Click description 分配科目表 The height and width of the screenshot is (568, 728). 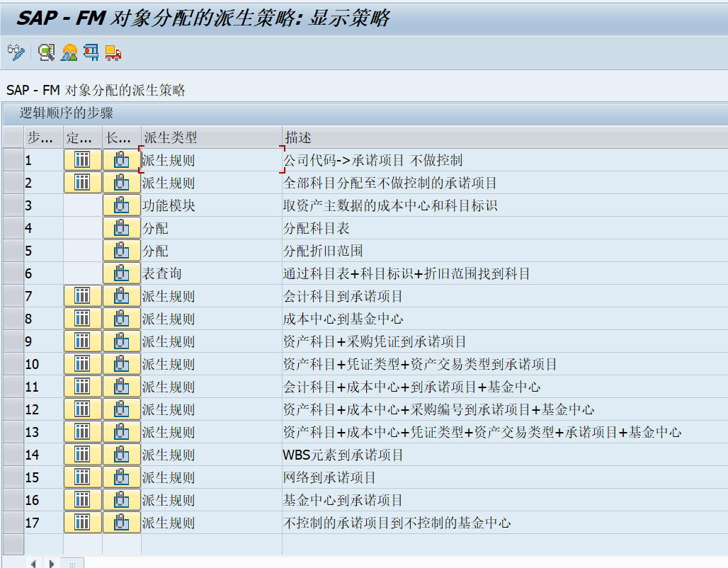[x=316, y=229]
